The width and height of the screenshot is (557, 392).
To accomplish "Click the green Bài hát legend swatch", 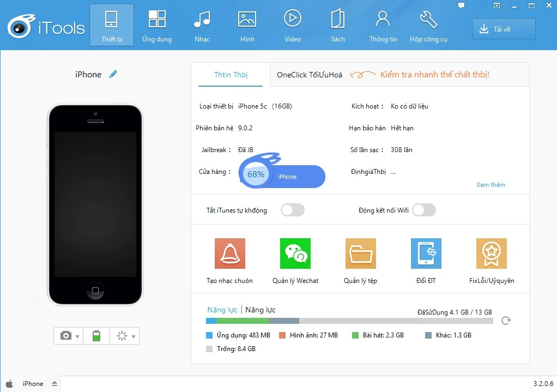I will pos(355,335).
